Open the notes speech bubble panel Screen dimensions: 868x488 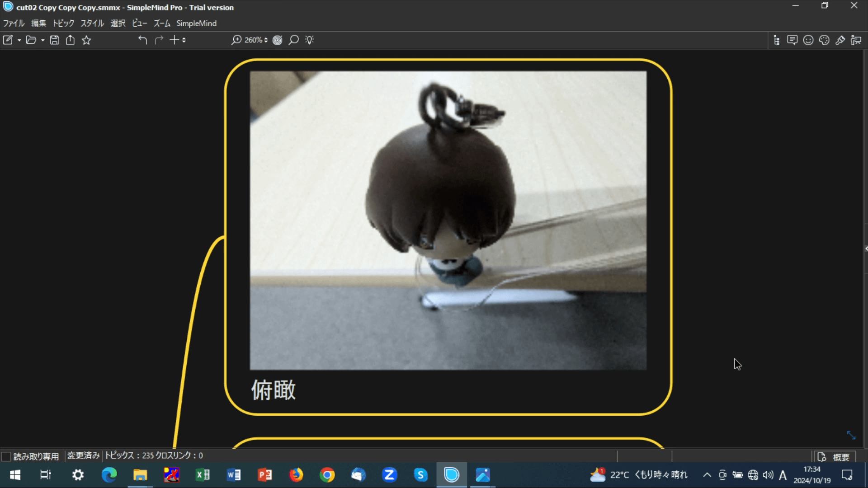click(x=792, y=40)
